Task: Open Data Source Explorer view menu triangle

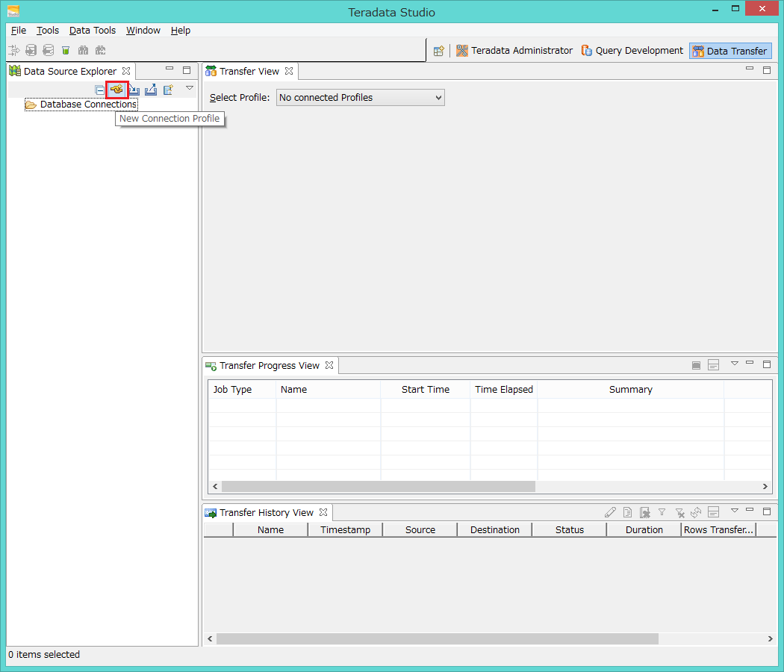Action: tap(190, 88)
